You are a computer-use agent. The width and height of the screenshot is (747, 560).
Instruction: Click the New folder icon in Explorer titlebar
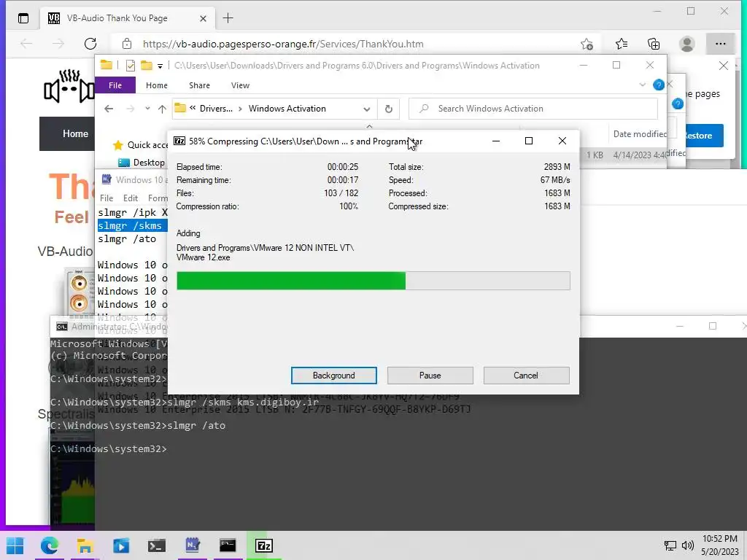click(146, 65)
